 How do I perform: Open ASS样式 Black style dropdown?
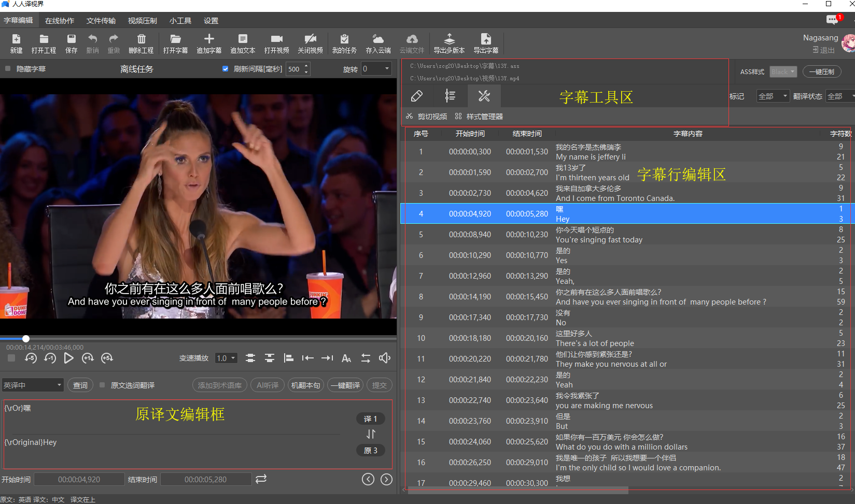tap(783, 71)
